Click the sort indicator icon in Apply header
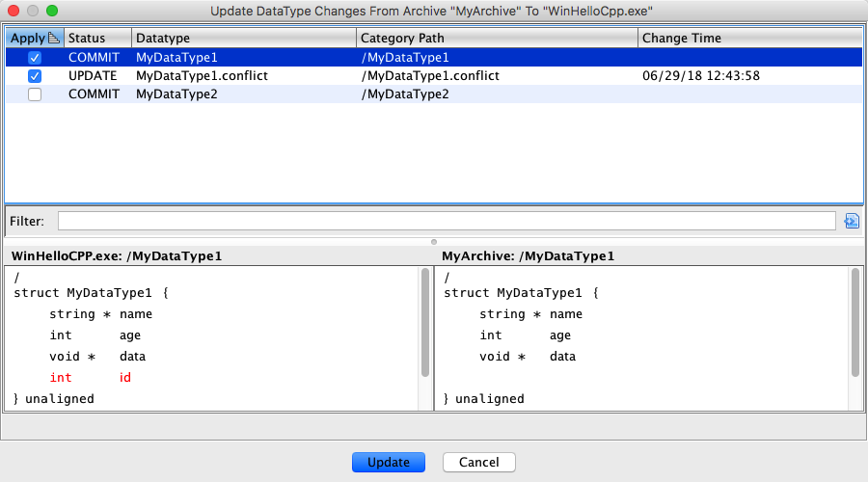This screenshot has height=482, width=868. tap(54, 38)
